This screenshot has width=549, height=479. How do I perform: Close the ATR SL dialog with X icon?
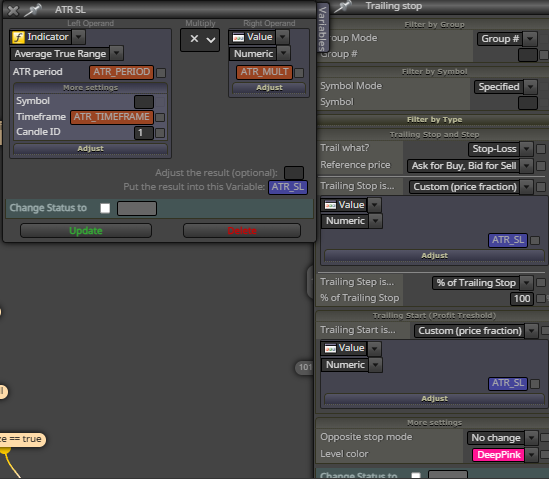13,11
